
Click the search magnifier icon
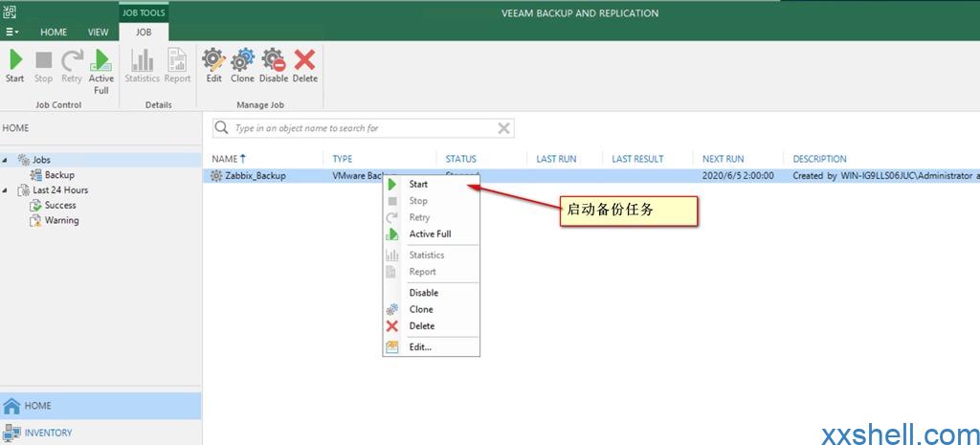(221, 128)
